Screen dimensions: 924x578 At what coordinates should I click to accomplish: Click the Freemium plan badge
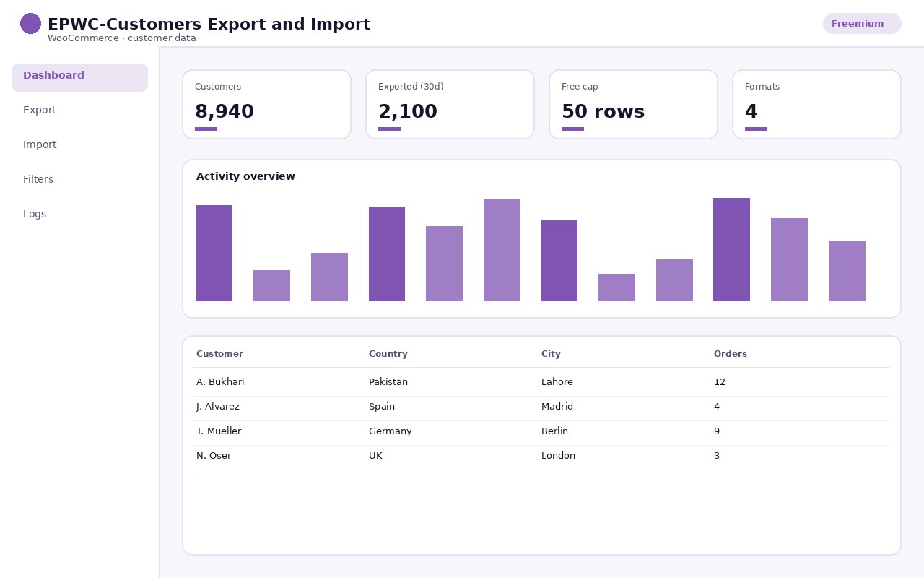click(862, 24)
